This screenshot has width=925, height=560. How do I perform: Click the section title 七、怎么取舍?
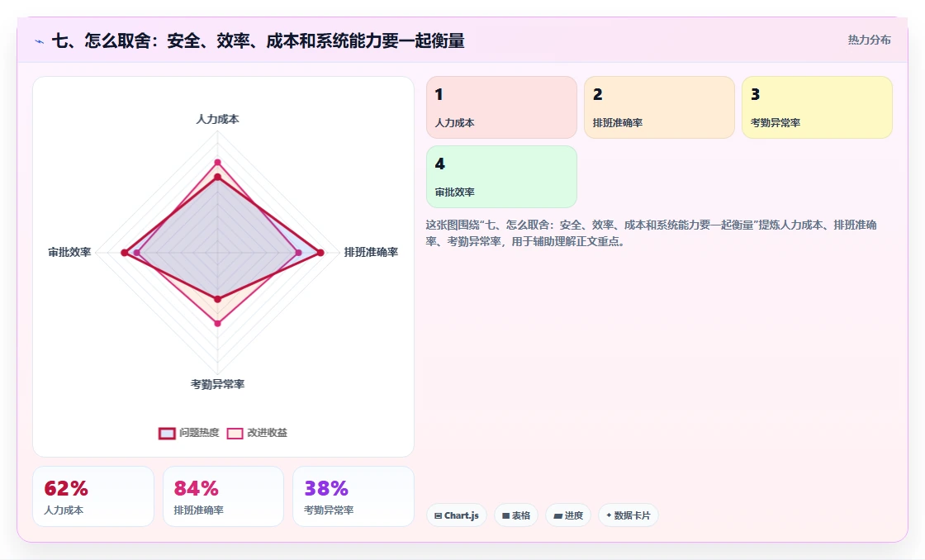[x=258, y=40]
